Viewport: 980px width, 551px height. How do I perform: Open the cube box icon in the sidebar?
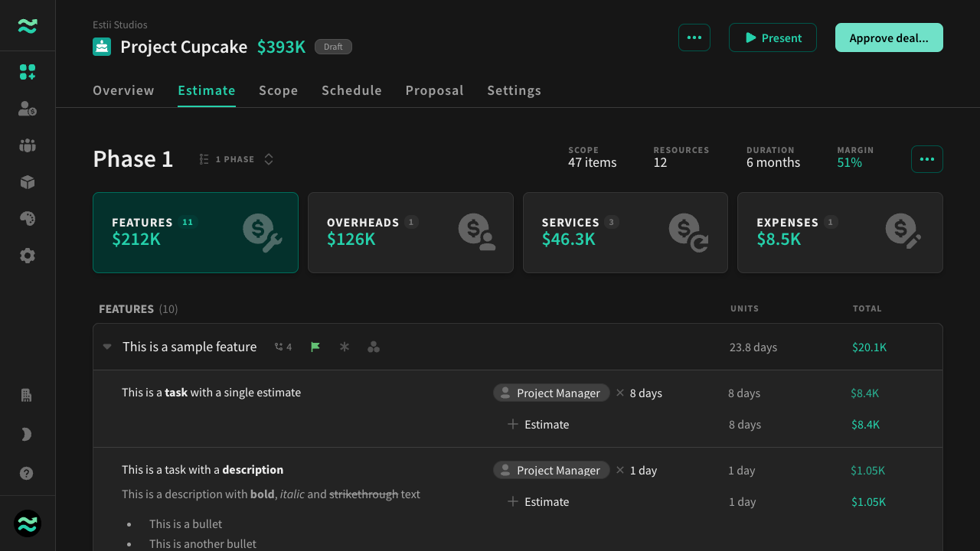tap(28, 182)
